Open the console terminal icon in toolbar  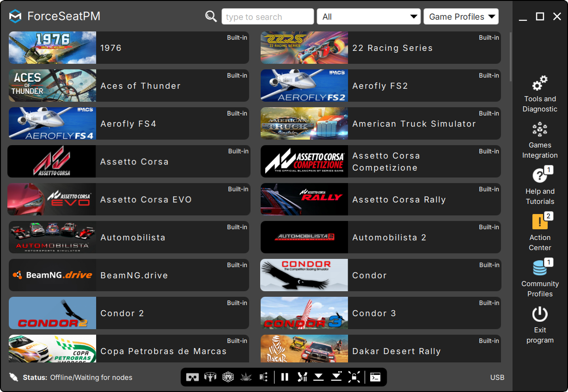pyautogui.click(x=375, y=377)
